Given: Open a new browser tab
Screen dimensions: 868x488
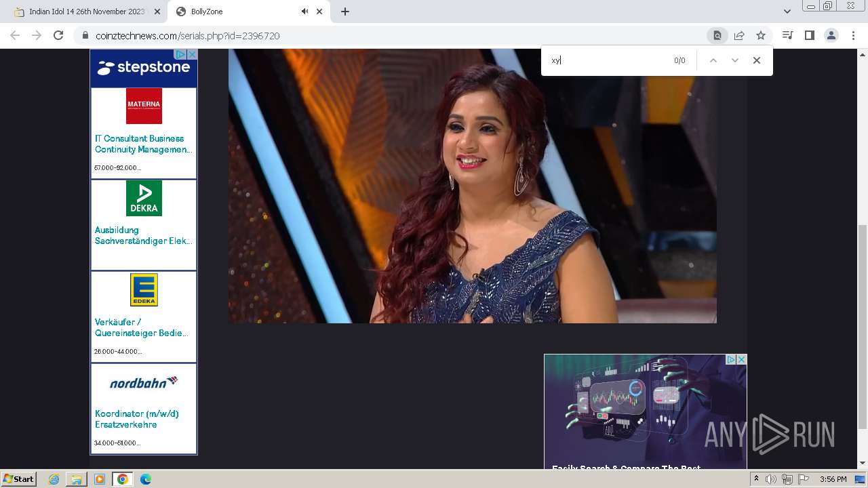Looking at the screenshot, I should click(x=345, y=12).
